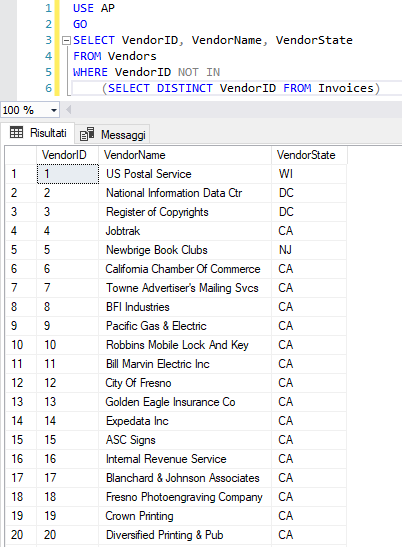Click the results grid icon on Risultati tab

pyautogui.click(x=16, y=133)
